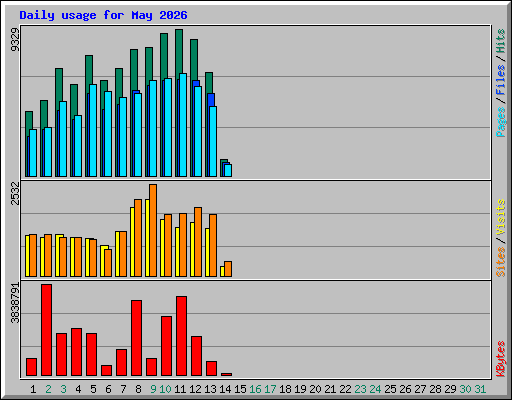Click day 18 on the date axis
The width and height of the screenshot is (512, 400).
pyautogui.click(x=285, y=389)
